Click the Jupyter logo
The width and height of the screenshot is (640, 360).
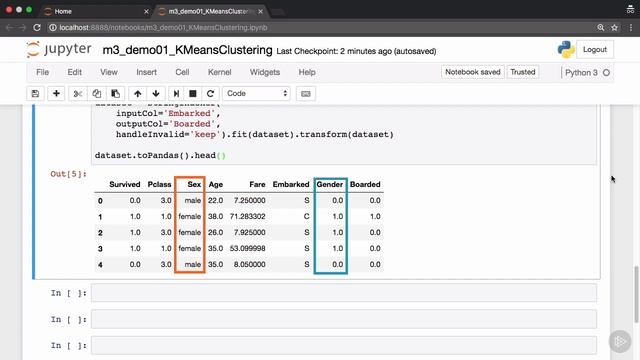(x=58, y=49)
